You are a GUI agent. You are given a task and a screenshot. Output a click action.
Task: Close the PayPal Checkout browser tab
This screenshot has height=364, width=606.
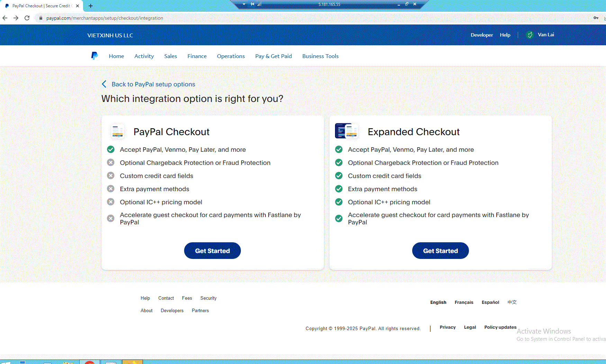coord(78,6)
